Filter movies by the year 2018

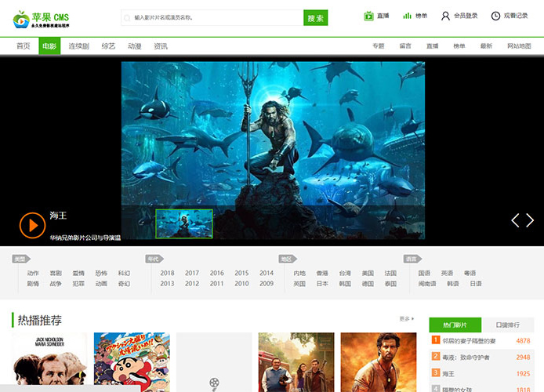pos(167,274)
